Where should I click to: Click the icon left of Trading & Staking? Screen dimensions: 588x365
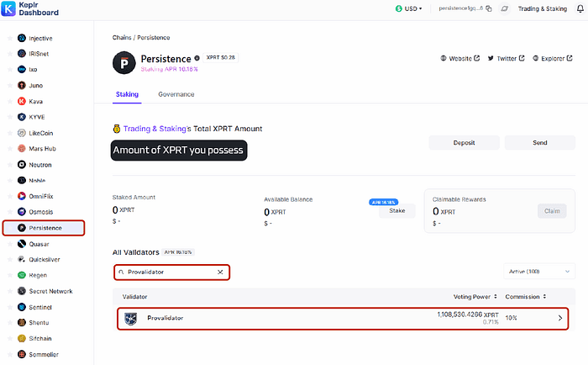click(504, 8)
